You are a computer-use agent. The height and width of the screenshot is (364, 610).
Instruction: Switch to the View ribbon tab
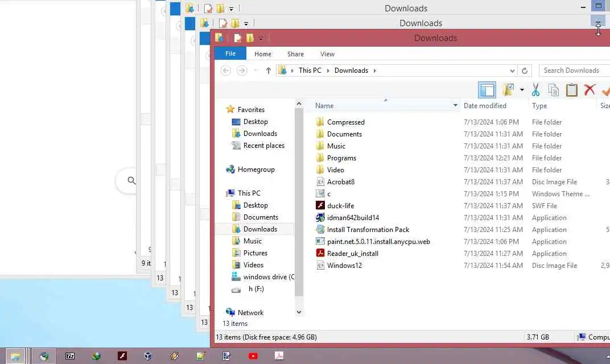pyautogui.click(x=327, y=54)
